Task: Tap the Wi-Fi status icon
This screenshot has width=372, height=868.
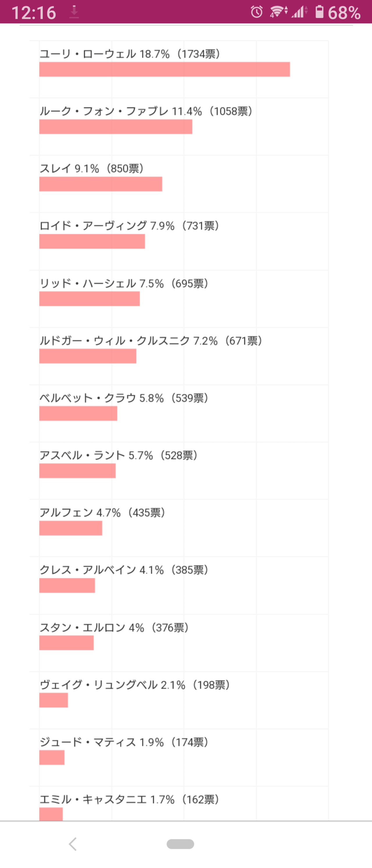Action: click(x=279, y=12)
